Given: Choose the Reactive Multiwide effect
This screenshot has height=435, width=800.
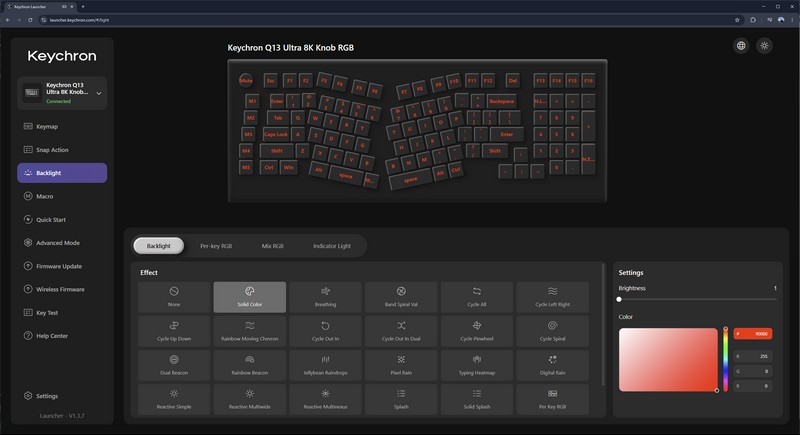Looking at the screenshot, I should 249,399.
